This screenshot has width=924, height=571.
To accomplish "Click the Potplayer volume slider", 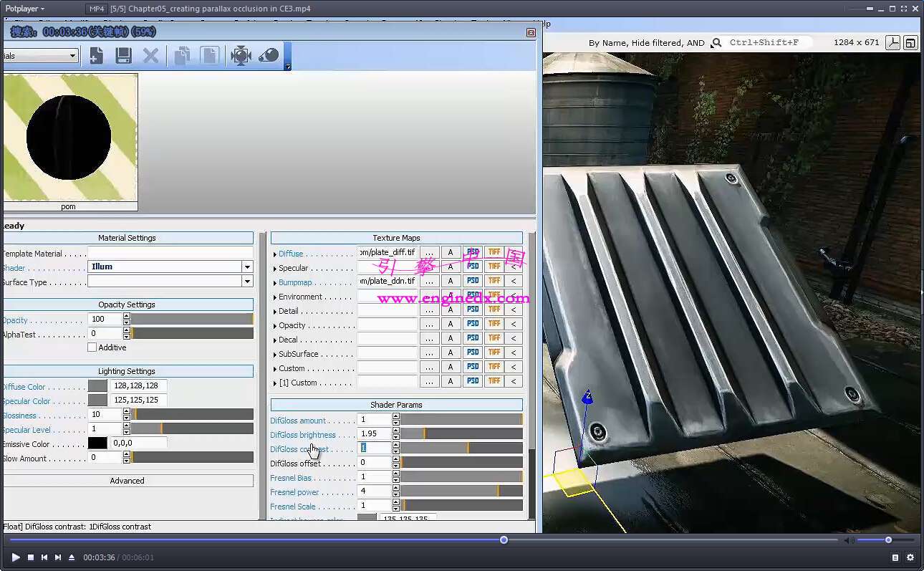I will pyautogui.click(x=885, y=539).
